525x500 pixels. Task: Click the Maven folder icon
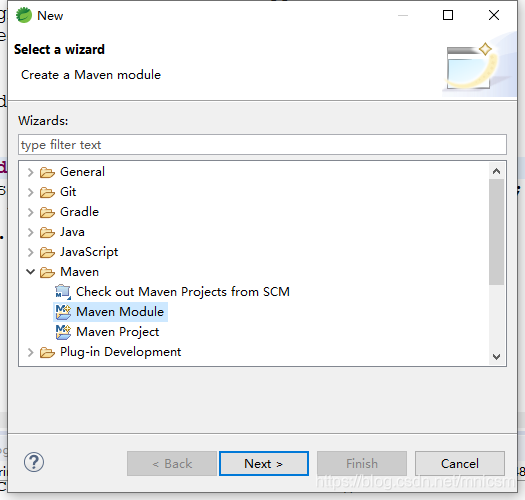click(x=47, y=272)
